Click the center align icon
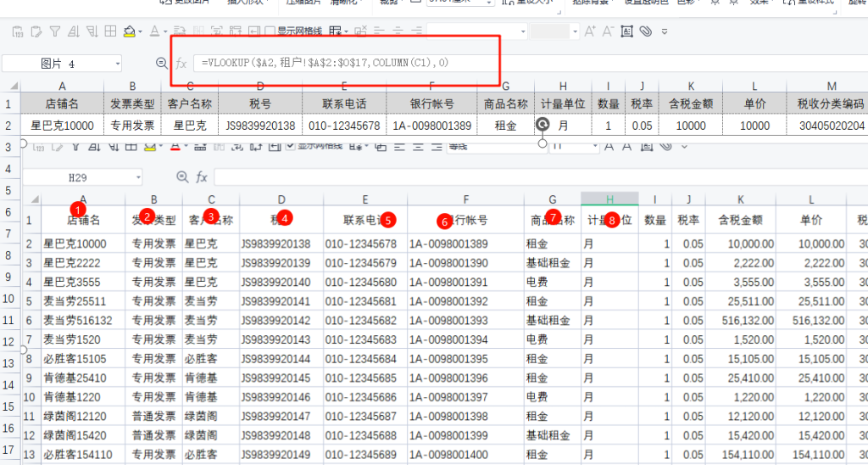 coord(398,31)
